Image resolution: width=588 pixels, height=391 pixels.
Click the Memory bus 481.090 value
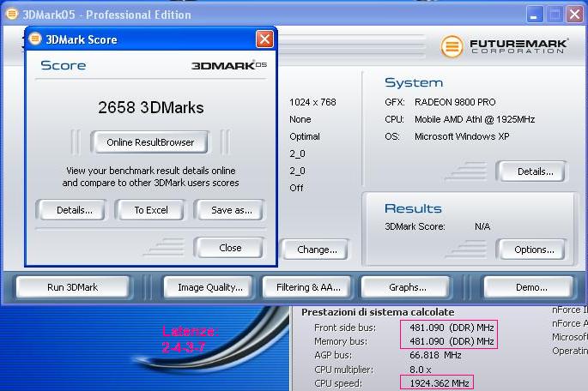click(452, 341)
